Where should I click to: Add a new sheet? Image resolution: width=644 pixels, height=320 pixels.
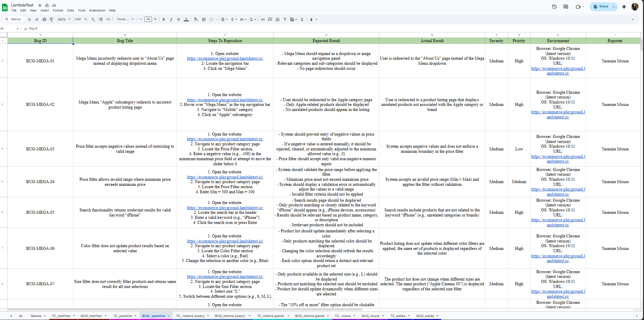[x=11, y=316]
